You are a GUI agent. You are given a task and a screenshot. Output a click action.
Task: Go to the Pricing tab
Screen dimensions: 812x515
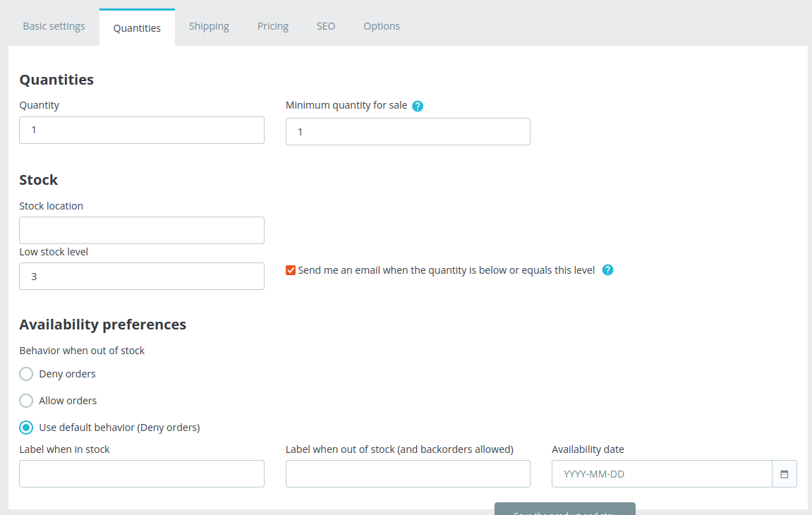272,25
